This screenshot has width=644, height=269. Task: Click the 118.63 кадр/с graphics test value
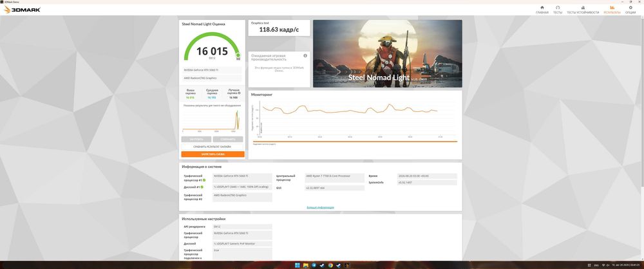[279, 30]
